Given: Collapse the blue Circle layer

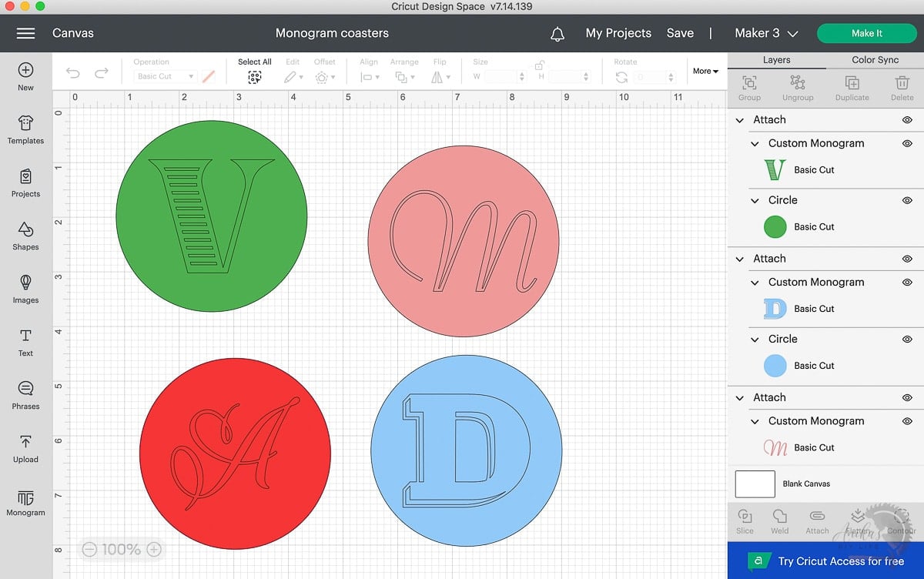Looking at the screenshot, I should (x=755, y=340).
